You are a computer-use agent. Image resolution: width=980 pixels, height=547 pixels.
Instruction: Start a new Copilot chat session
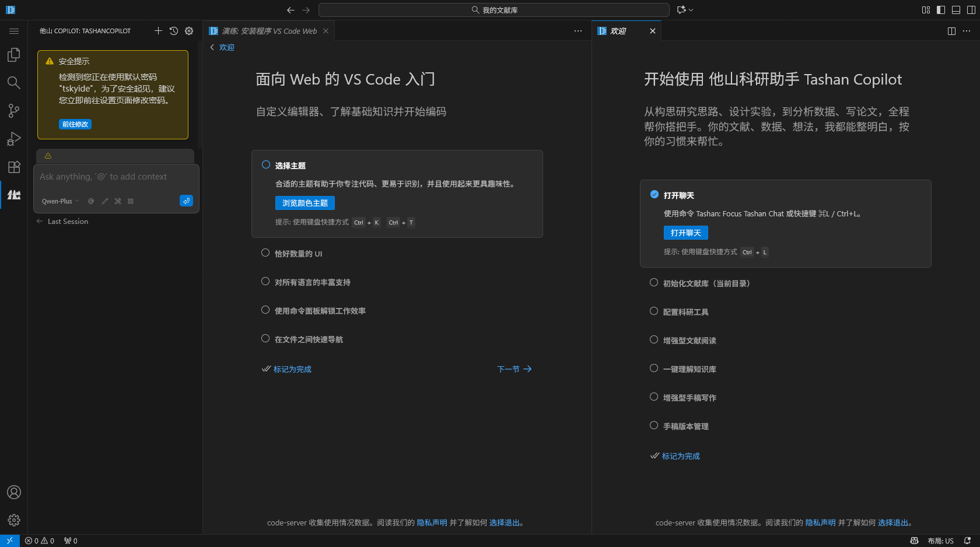(x=158, y=31)
